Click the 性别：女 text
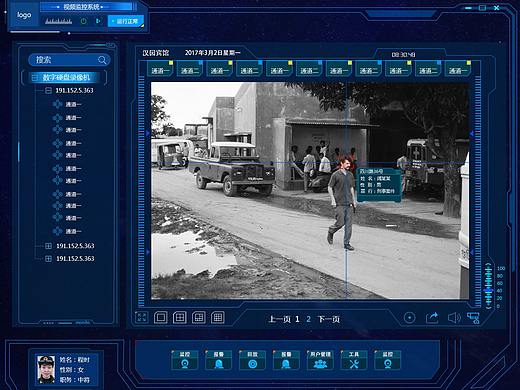Image resolution: width=520 pixels, height=390 pixels. pyautogui.click(x=71, y=370)
